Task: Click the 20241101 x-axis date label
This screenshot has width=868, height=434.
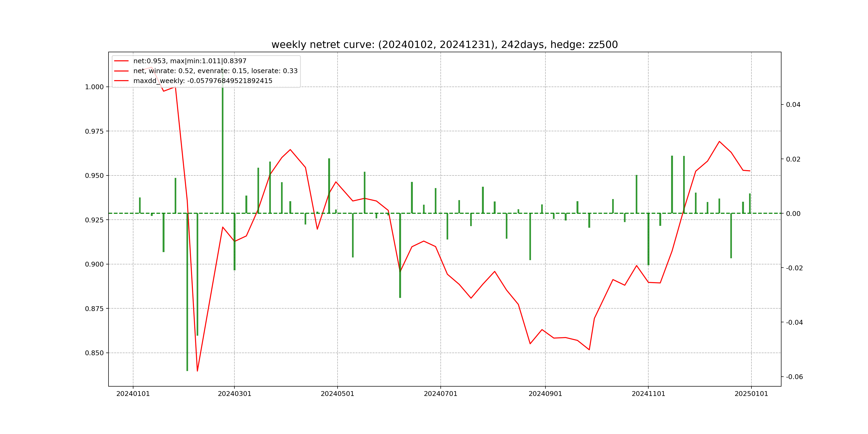Action: (x=648, y=394)
